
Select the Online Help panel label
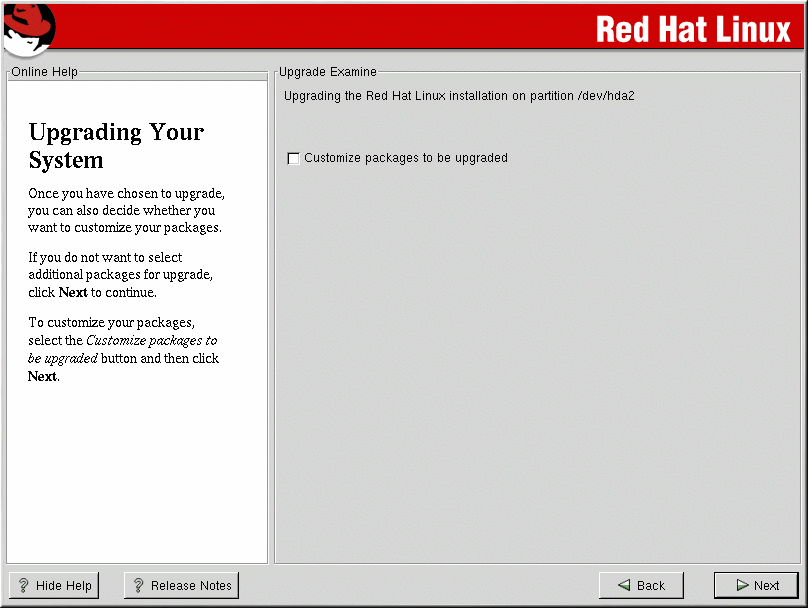[x=44, y=72]
